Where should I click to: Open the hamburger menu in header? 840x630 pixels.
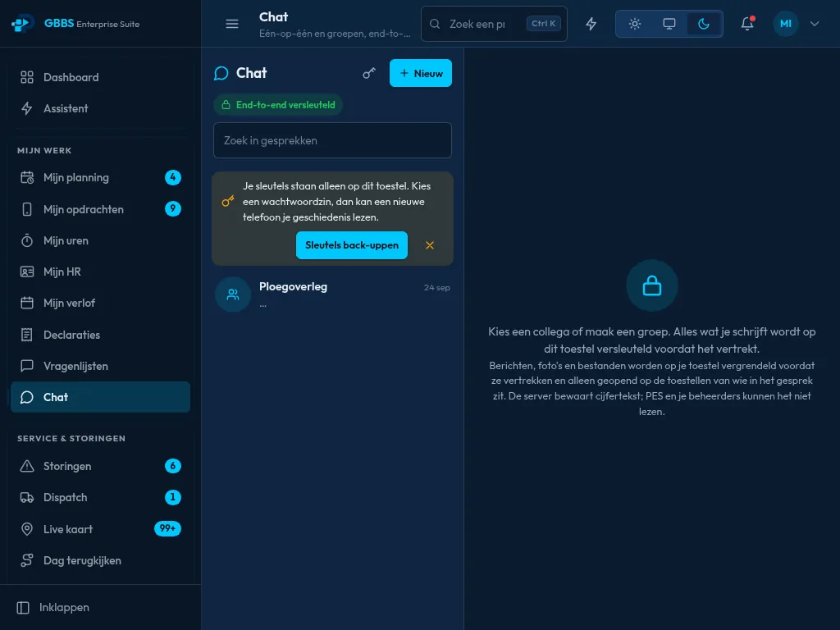pos(232,24)
